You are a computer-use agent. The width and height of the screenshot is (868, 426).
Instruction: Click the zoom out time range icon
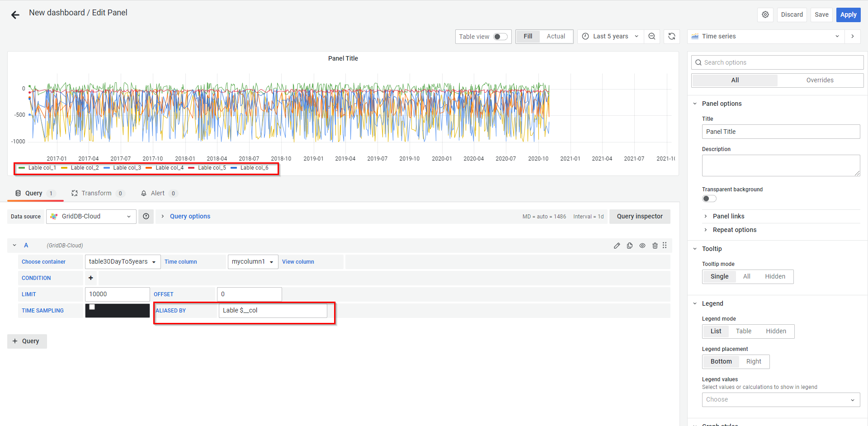(x=652, y=36)
